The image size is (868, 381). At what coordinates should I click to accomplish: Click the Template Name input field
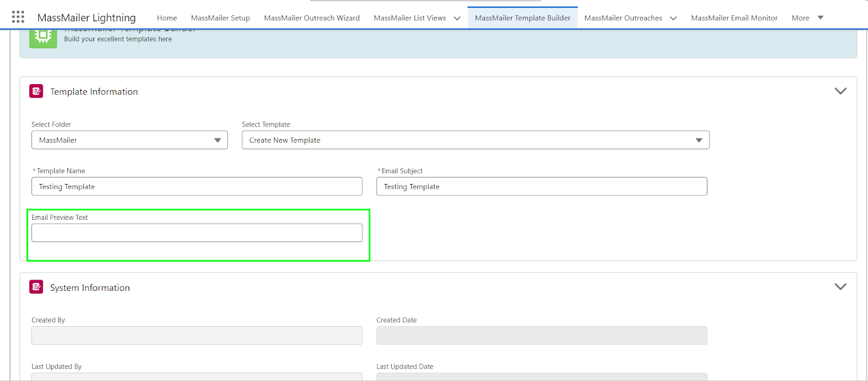(197, 186)
